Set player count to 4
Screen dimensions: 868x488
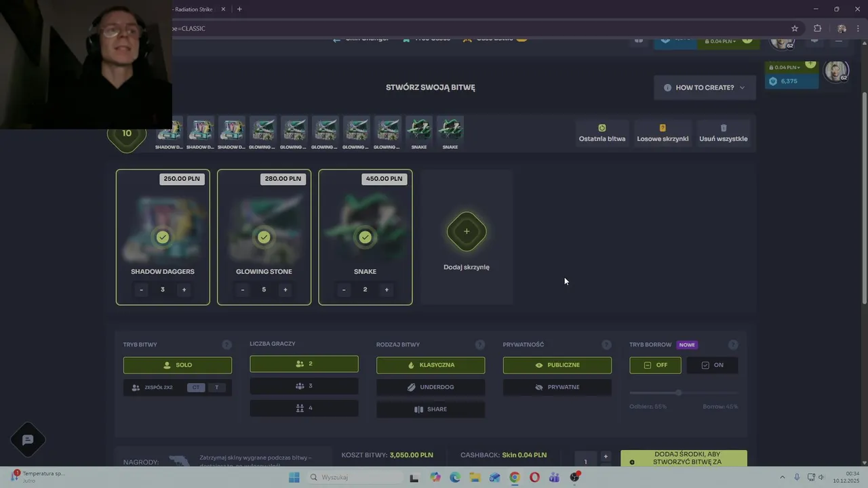[x=304, y=408]
